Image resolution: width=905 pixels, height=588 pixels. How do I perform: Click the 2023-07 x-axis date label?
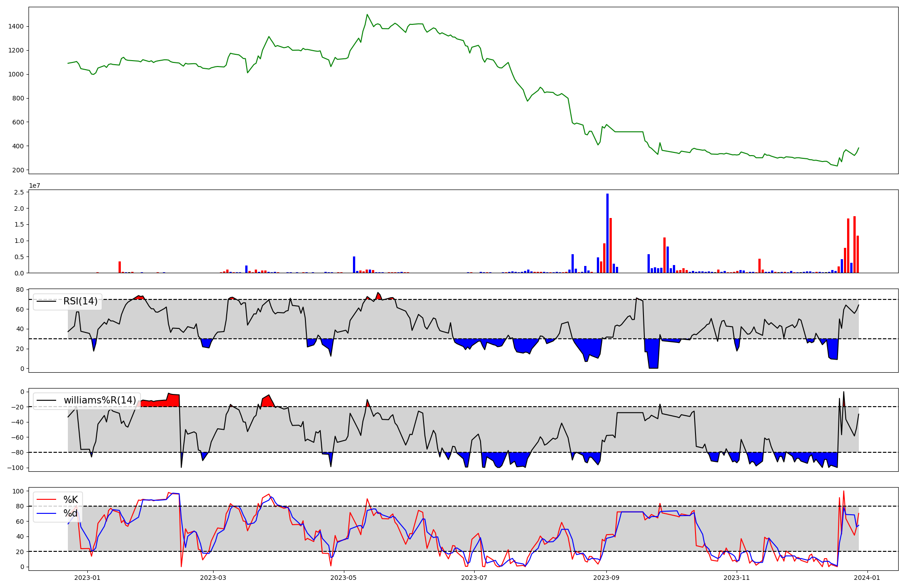pyautogui.click(x=474, y=578)
